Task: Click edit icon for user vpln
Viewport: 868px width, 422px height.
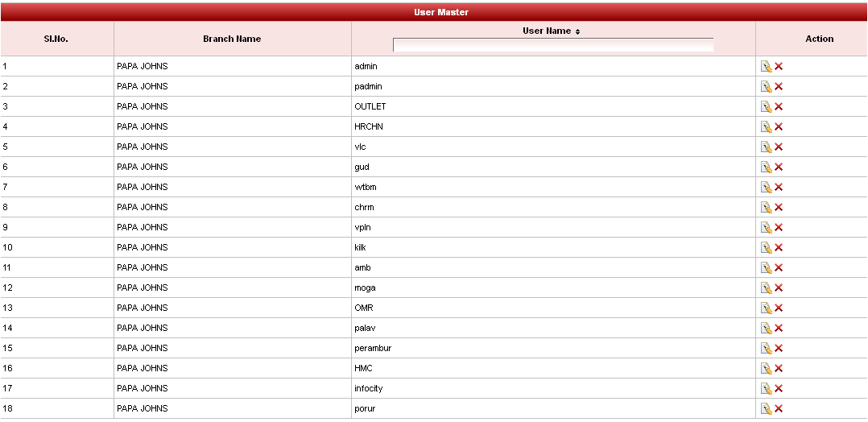Action: [x=767, y=227]
